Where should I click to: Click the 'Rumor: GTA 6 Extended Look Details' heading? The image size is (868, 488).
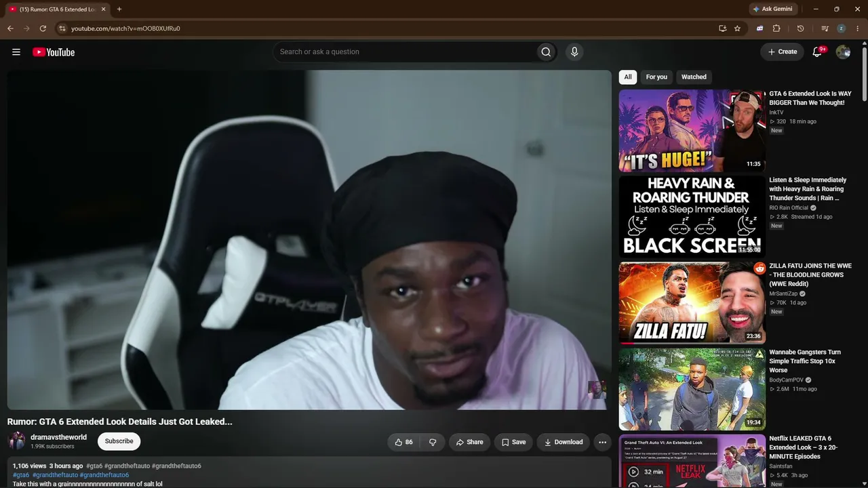120,422
